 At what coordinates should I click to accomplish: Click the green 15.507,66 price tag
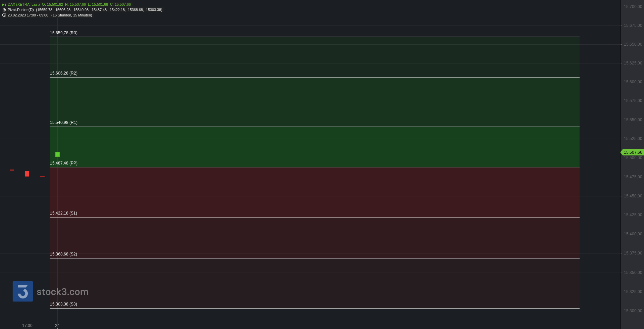pos(632,152)
